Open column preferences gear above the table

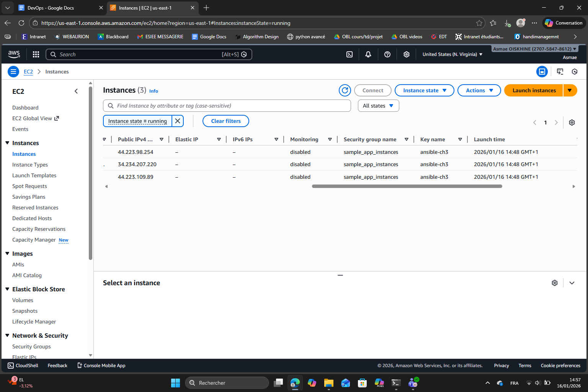[x=572, y=122]
